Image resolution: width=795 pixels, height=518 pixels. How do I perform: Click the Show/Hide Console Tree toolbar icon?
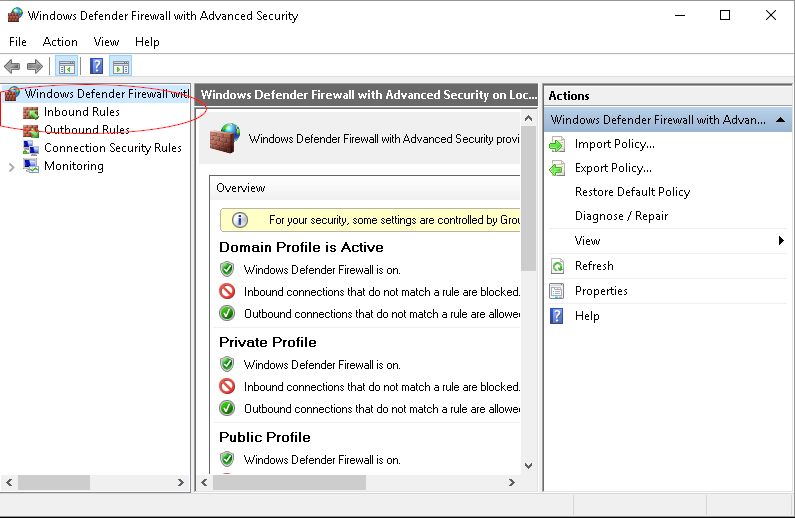tap(67, 67)
